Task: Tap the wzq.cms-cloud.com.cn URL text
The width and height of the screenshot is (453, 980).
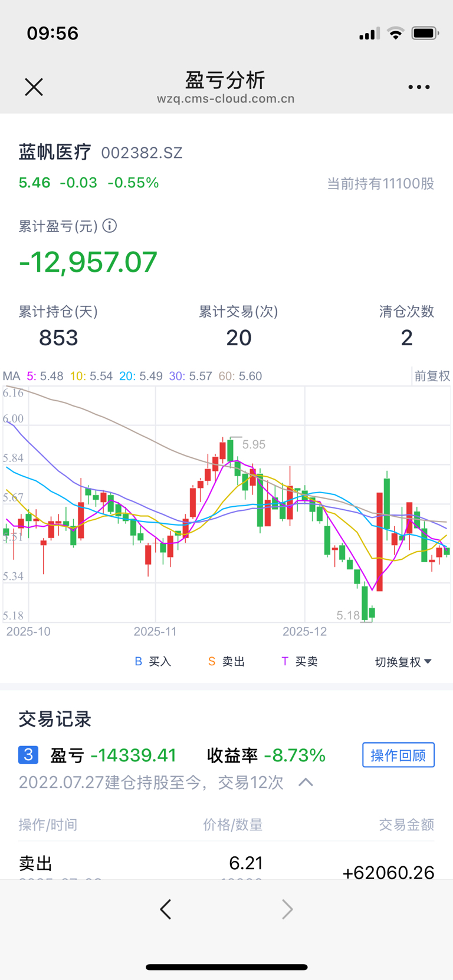Action: point(226,99)
